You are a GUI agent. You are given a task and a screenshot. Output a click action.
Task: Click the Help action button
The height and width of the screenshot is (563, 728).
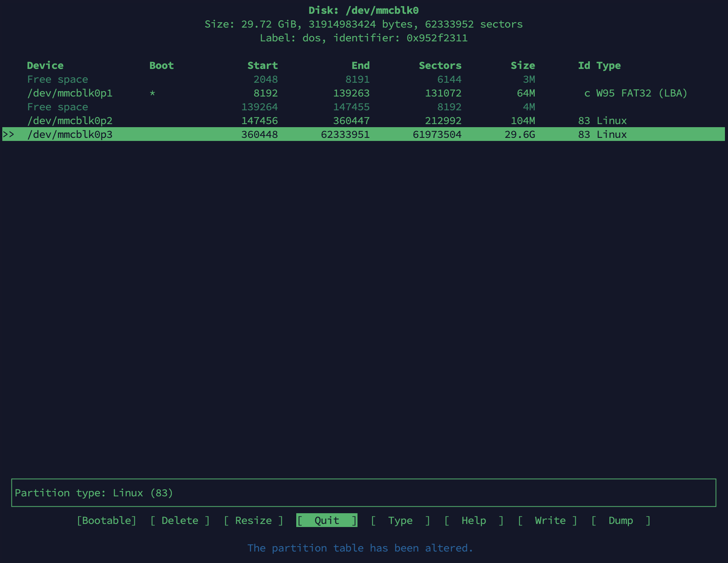pos(473,520)
